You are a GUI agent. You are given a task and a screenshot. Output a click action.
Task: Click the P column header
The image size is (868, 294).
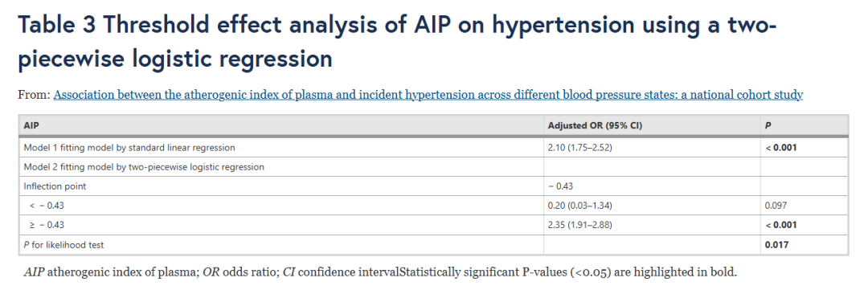click(768, 125)
